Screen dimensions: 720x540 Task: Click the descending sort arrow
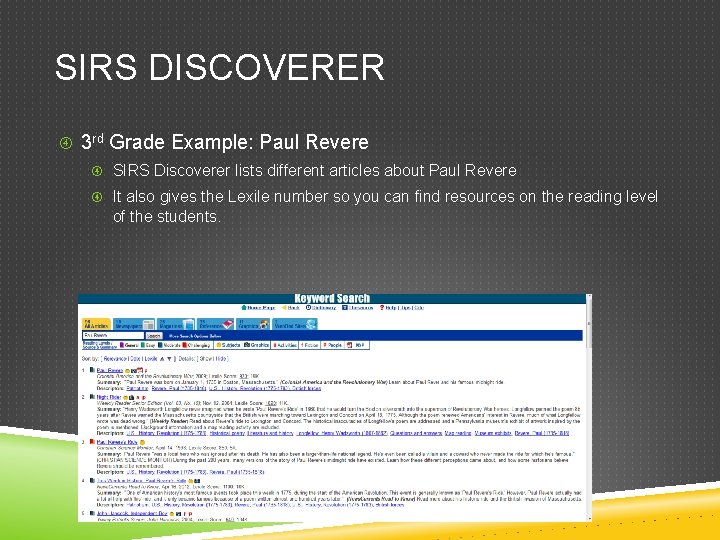169,359
